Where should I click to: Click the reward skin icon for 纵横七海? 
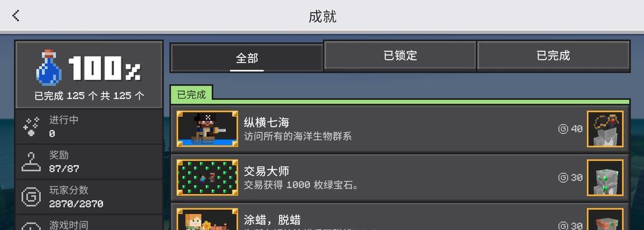[x=605, y=129]
